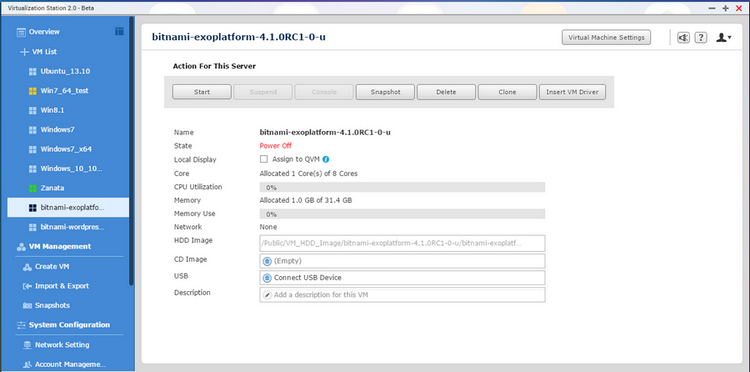Click the blue grid icon beside Overview
This screenshot has width=750, height=372.
pyautogui.click(x=119, y=32)
